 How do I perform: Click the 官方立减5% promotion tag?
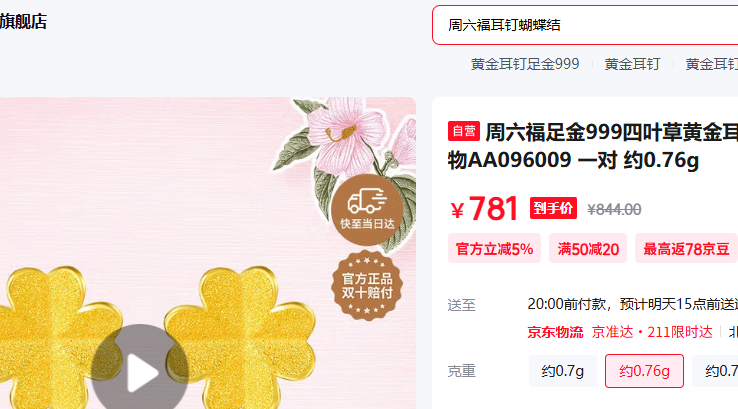pyautogui.click(x=494, y=249)
